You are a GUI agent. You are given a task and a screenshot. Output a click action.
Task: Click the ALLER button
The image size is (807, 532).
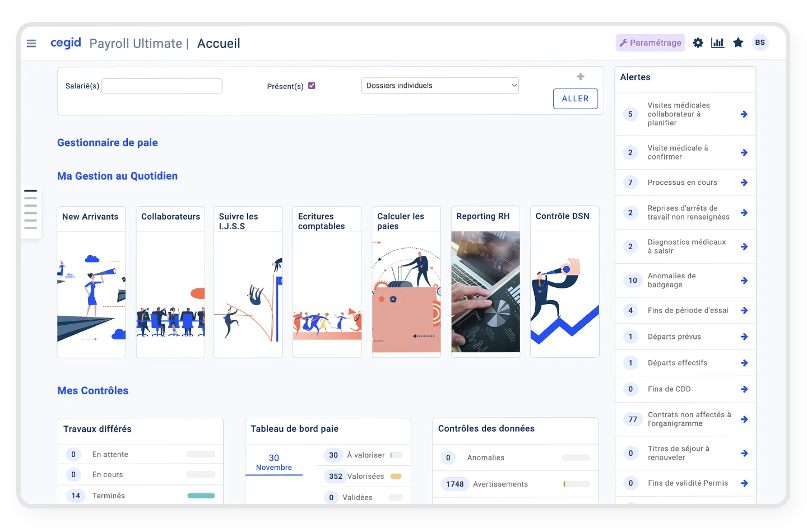(x=575, y=99)
